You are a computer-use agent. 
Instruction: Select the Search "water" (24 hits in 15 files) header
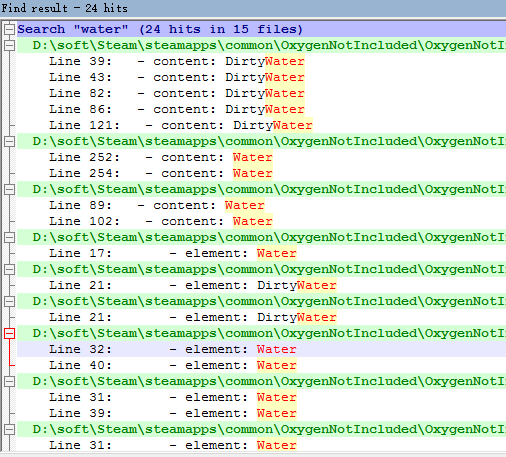click(x=261, y=29)
